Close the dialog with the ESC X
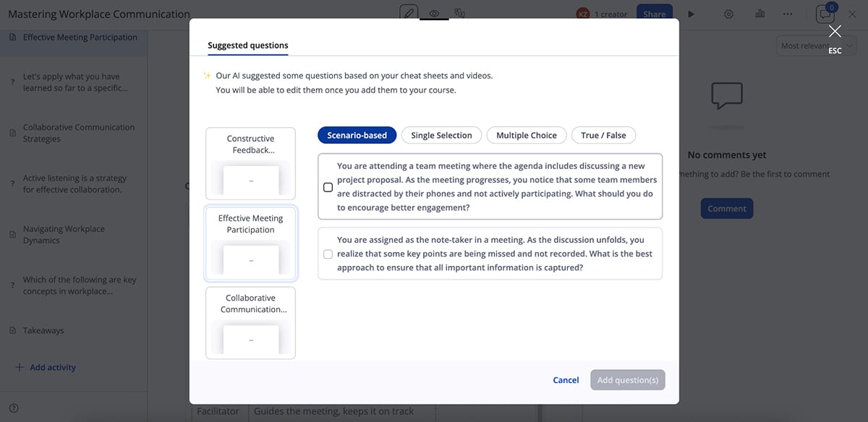This screenshot has height=422, width=868. 835,31
